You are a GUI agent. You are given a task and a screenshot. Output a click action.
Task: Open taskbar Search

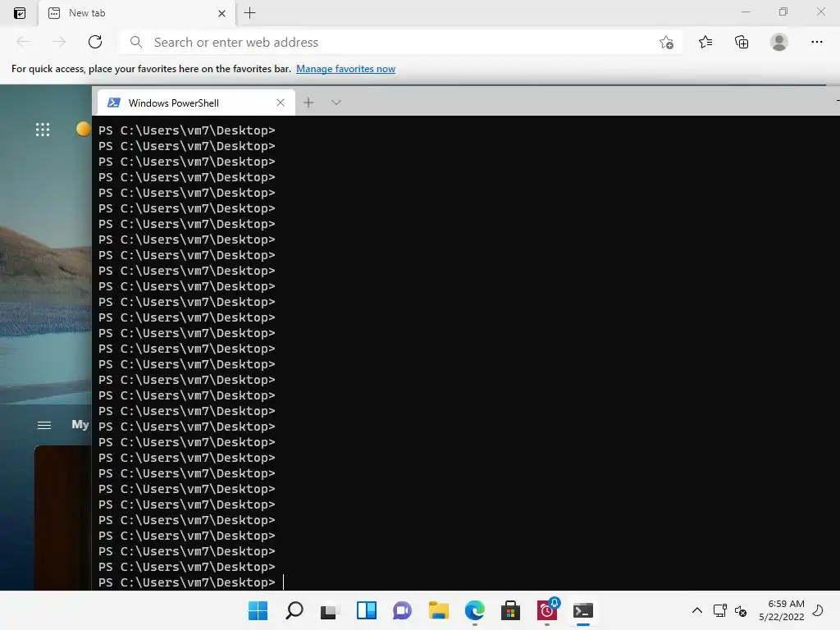pyautogui.click(x=294, y=610)
